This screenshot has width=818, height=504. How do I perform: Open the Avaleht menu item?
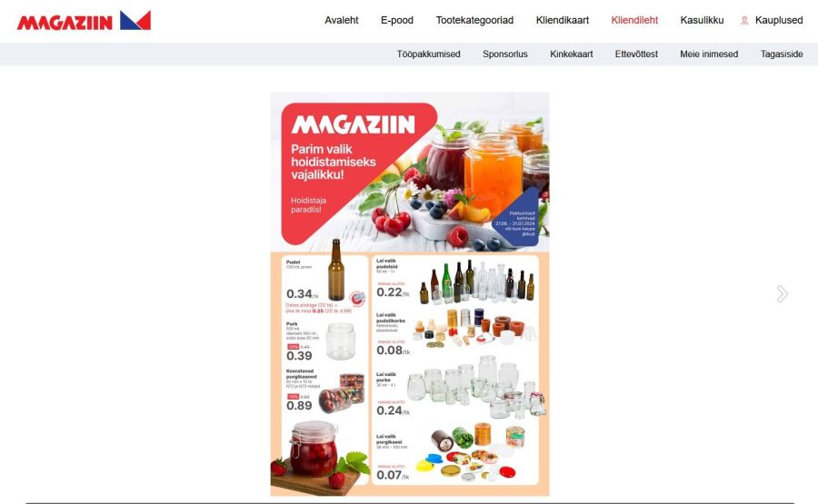click(x=341, y=20)
